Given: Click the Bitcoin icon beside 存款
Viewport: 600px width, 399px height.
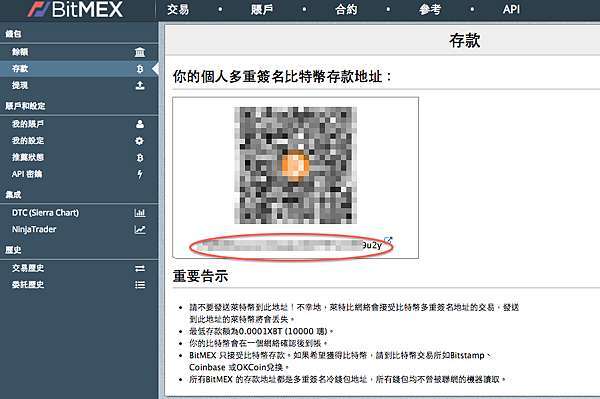Looking at the screenshot, I should (x=140, y=69).
